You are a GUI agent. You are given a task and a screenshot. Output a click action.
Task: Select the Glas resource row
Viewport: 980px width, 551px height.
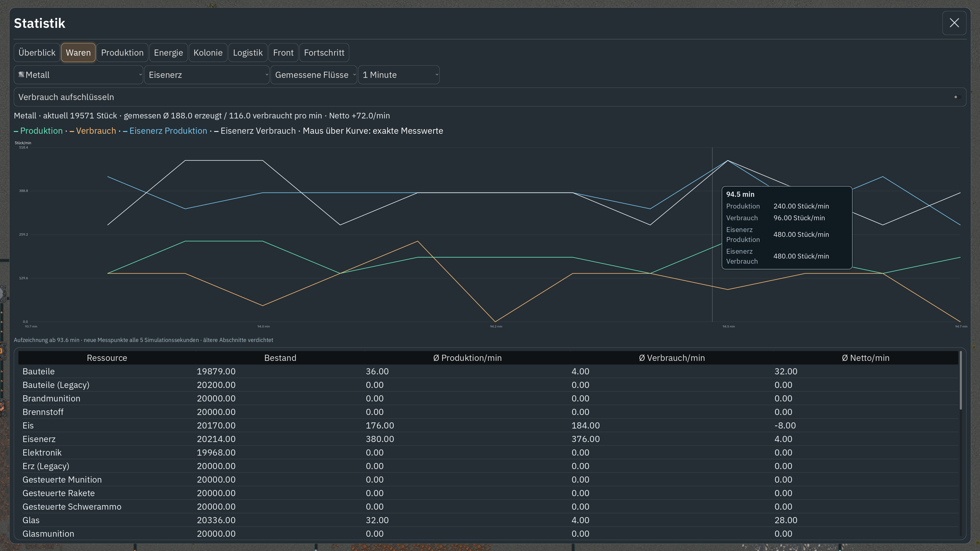click(x=488, y=520)
